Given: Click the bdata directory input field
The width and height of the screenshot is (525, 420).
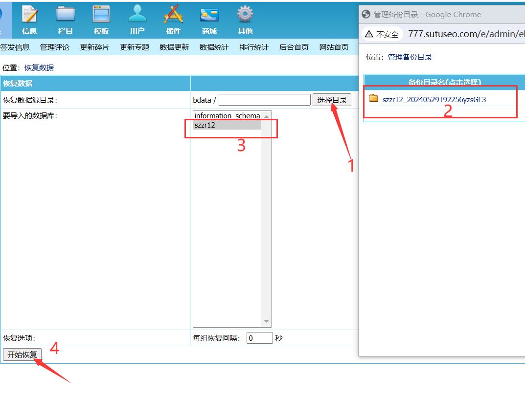Looking at the screenshot, I should click(x=264, y=100).
